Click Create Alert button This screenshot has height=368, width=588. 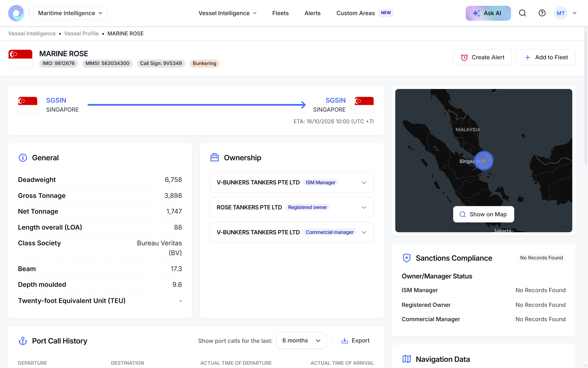point(482,57)
